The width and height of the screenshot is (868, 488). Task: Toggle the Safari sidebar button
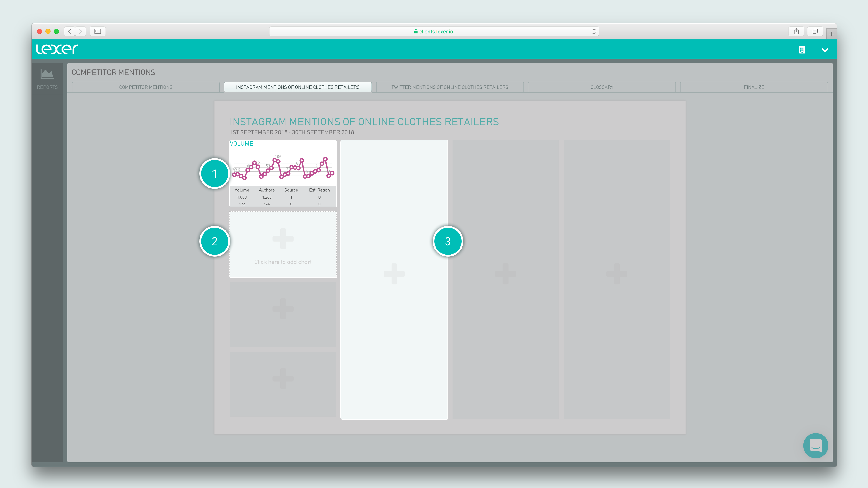pos(98,31)
